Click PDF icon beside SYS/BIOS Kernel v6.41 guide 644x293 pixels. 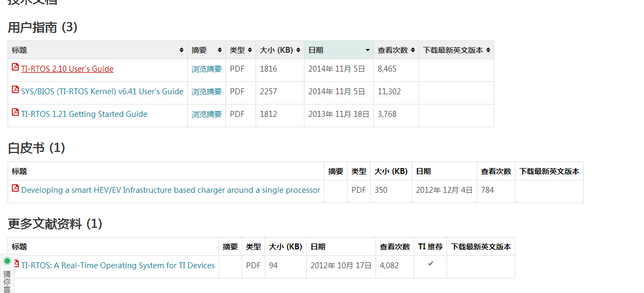coord(16,90)
